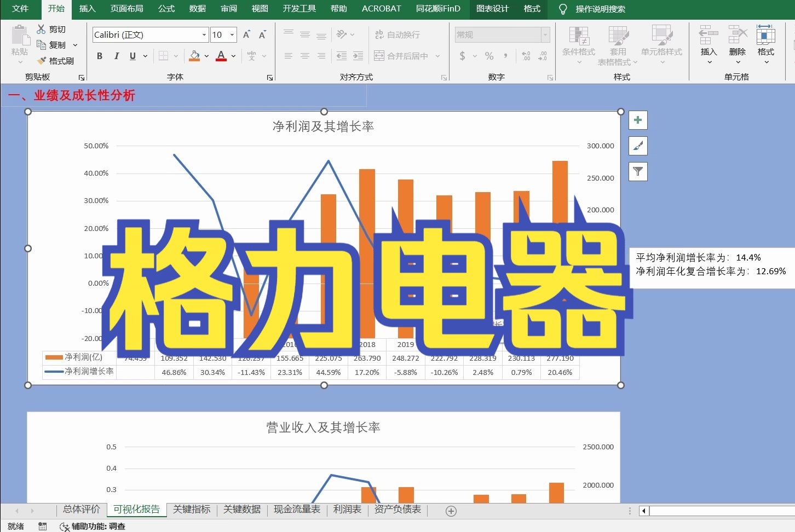
Task: Switch to the 图表设计 ribbon tab
Action: (x=493, y=9)
